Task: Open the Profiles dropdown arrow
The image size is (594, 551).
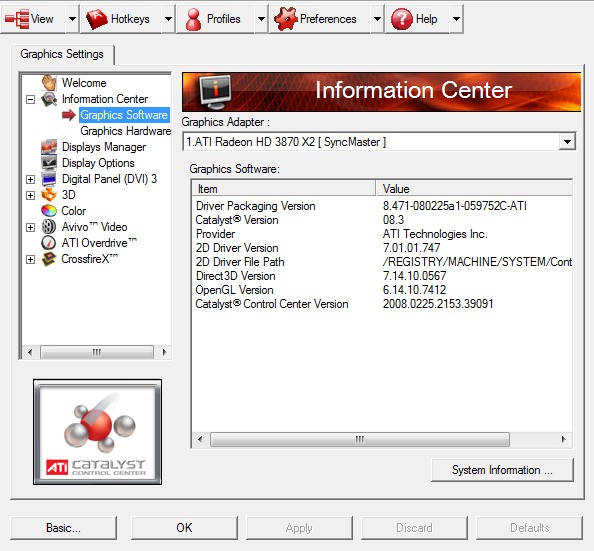Action: point(261,19)
